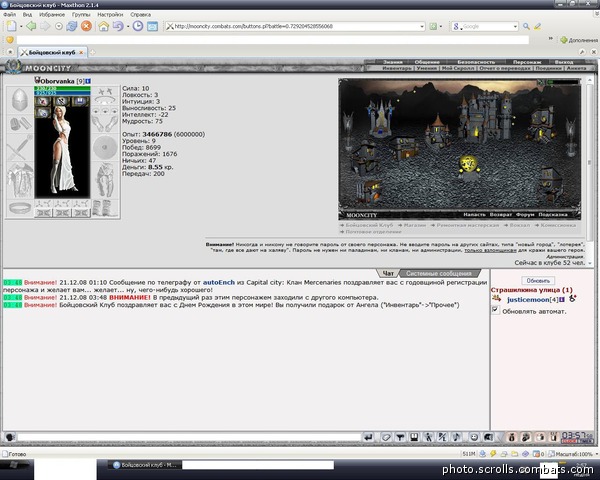Open the Анкета link in game header
The height and width of the screenshot is (480, 600).
click(x=576, y=68)
